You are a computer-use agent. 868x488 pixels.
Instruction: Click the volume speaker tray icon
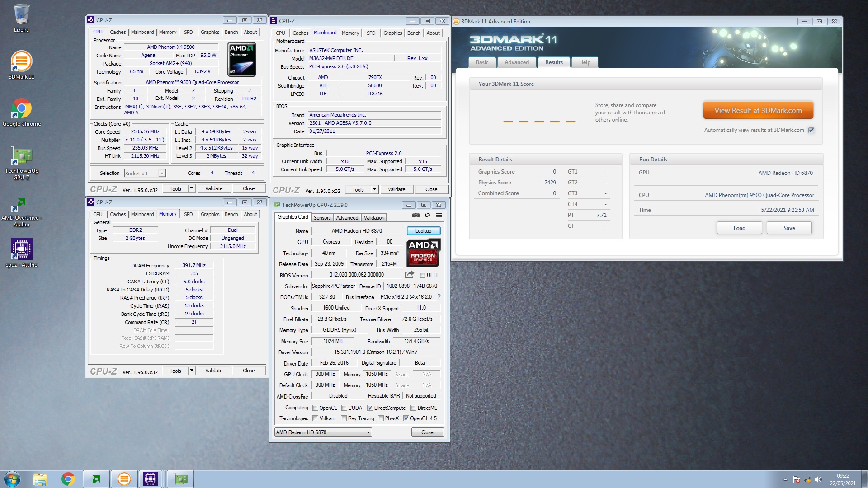pos(818,479)
